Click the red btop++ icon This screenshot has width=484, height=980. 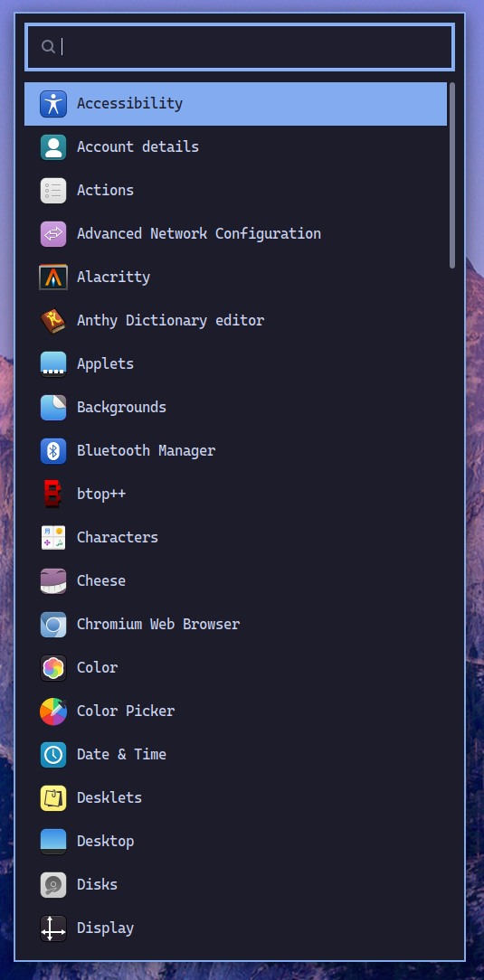click(x=53, y=494)
